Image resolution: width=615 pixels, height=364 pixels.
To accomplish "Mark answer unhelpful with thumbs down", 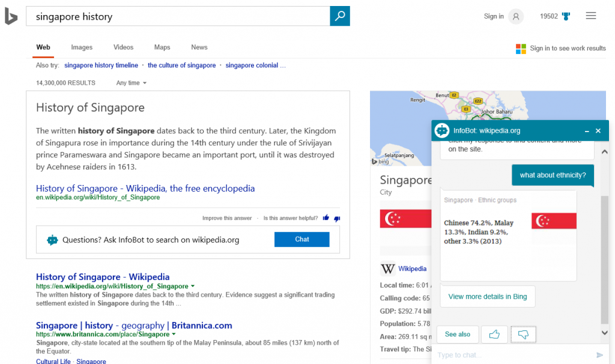I will [337, 219].
